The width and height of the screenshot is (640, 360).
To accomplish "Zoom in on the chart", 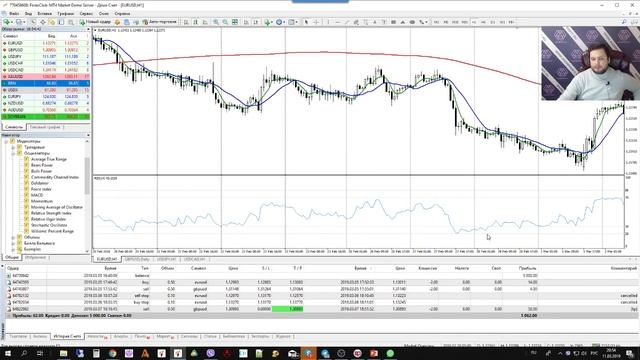I will (216, 22).
